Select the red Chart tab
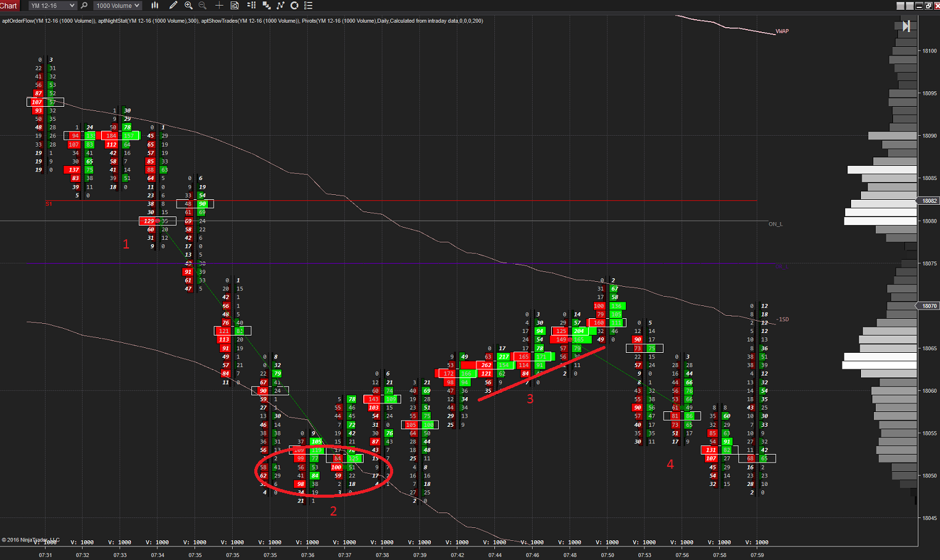940x560 pixels. coord(9,6)
